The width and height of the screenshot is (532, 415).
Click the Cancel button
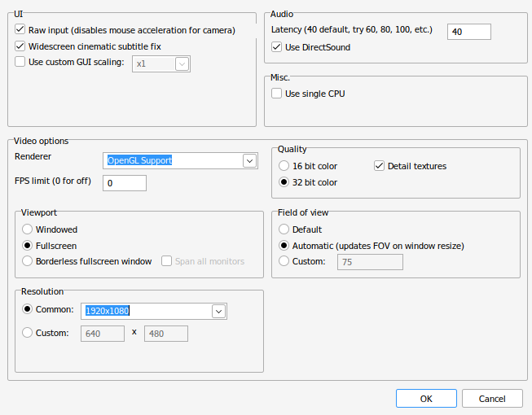pos(492,399)
